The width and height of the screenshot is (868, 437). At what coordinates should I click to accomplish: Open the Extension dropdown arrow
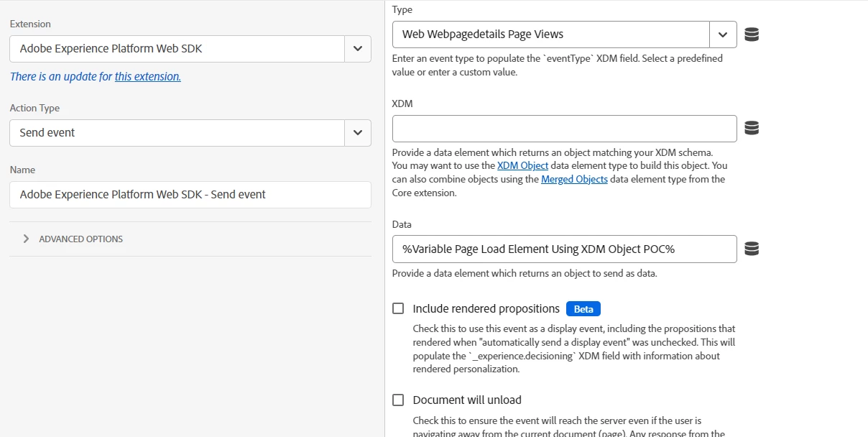358,49
